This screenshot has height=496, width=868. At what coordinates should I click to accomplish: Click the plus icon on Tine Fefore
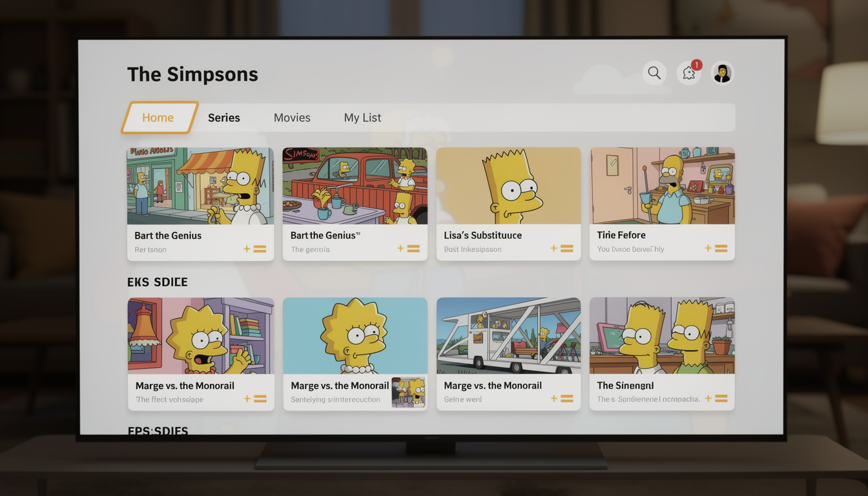[708, 248]
